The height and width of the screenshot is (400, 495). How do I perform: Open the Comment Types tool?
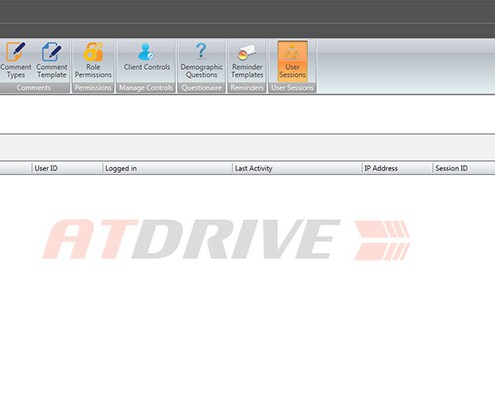point(15,61)
